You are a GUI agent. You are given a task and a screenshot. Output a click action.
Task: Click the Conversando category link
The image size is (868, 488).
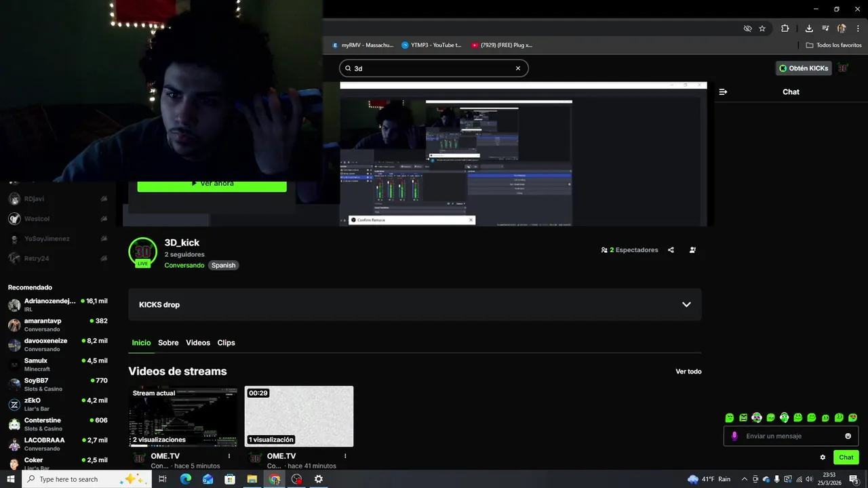point(184,266)
